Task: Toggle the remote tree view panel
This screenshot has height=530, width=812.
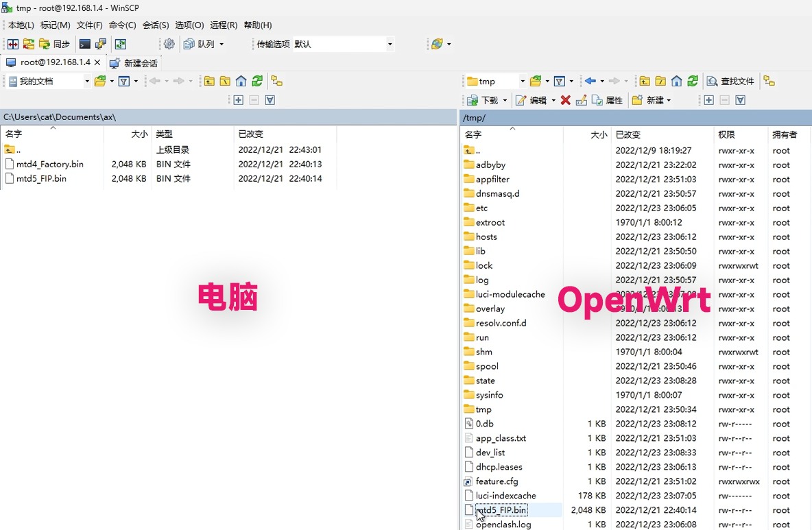Action: [x=768, y=81]
